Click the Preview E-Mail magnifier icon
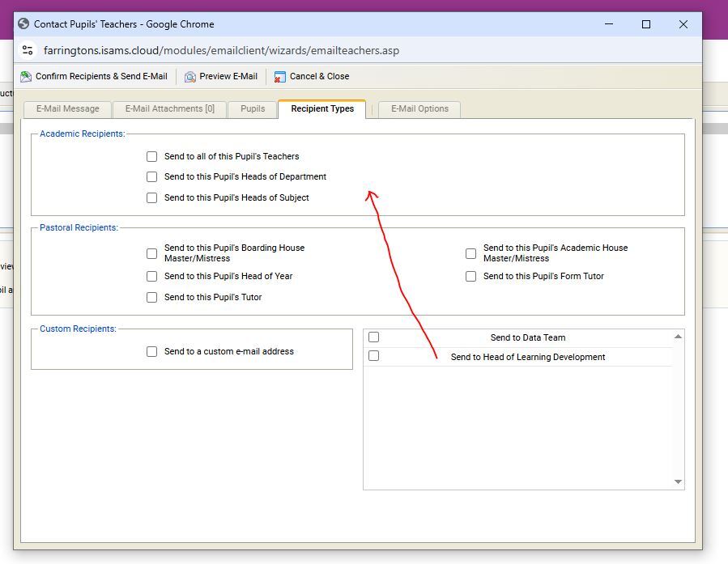 click(190, 77)
